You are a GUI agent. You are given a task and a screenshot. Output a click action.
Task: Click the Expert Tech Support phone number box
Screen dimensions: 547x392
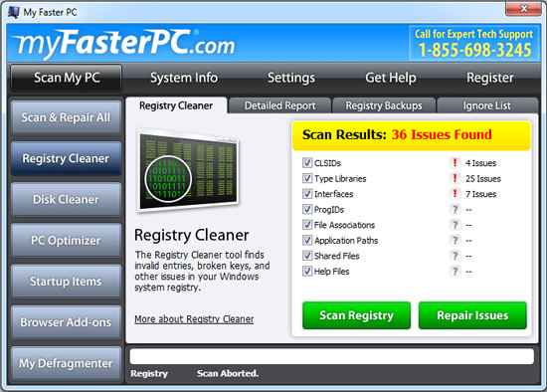(x=473, y=44)
